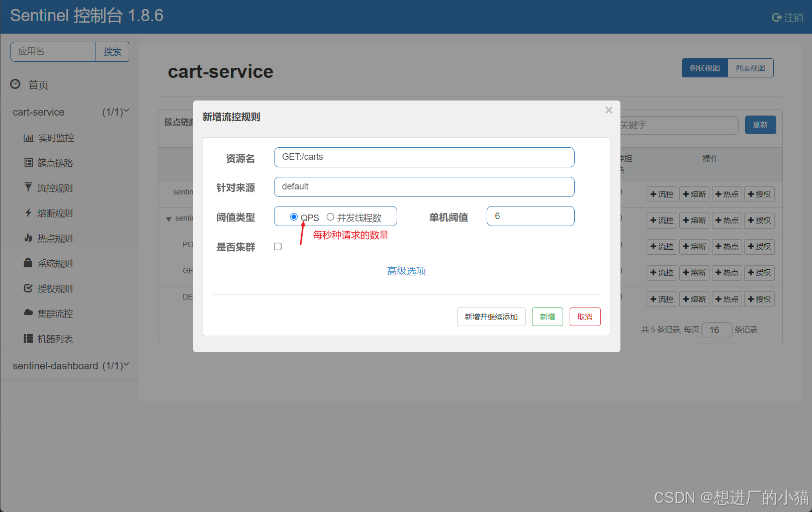
Task: Switch to 列表视图 tab
Action: point(750,68)
